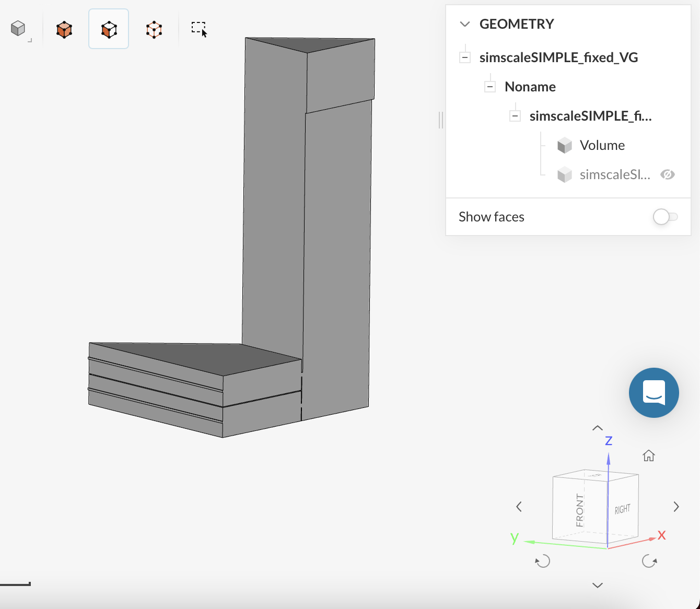
Task: Toggle the Show faces switch
Action: (665, 217)
